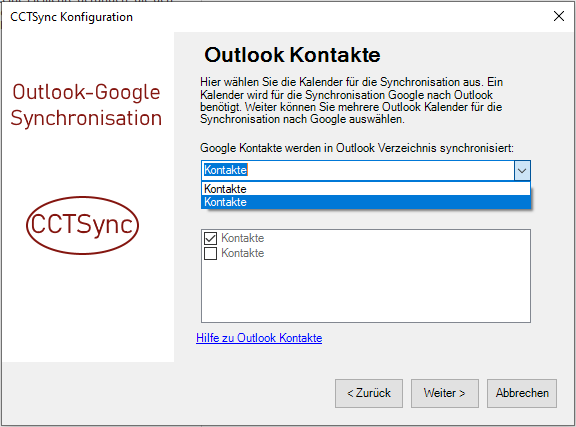Select the checked Kontakte list entry label
The height and width of the screenshot is (427, 576).
point(242,238)
